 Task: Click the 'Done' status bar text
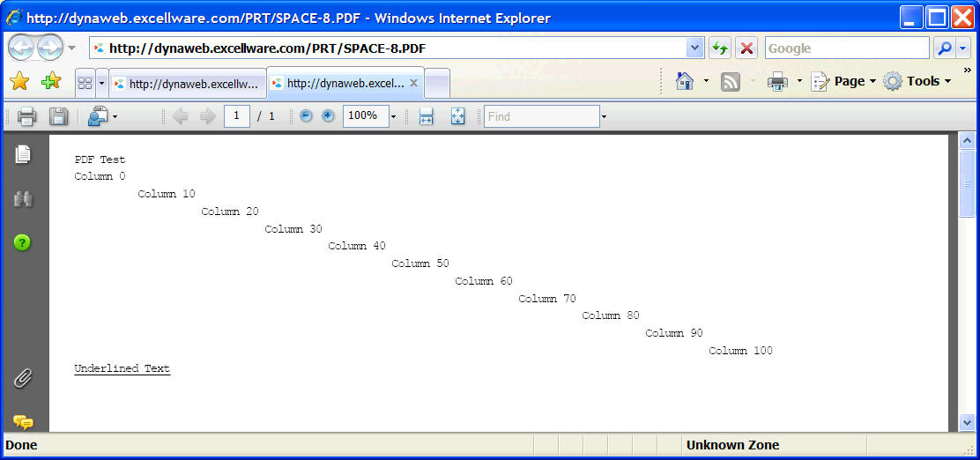click(x=21, y=445)
